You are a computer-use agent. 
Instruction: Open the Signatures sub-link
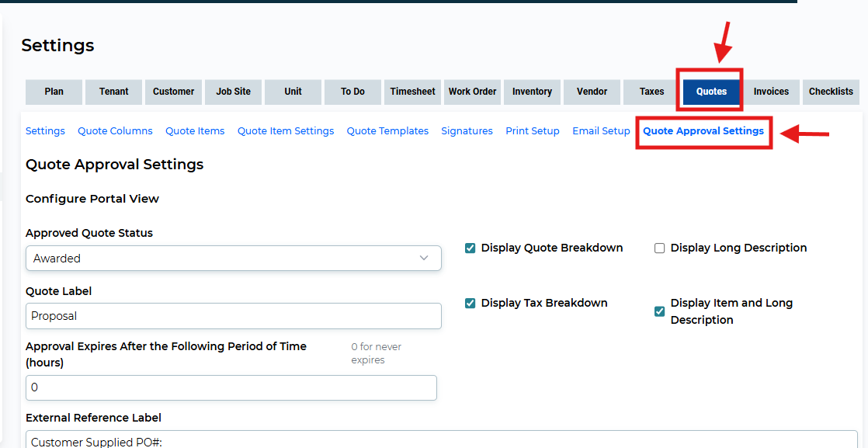[467, 131]
